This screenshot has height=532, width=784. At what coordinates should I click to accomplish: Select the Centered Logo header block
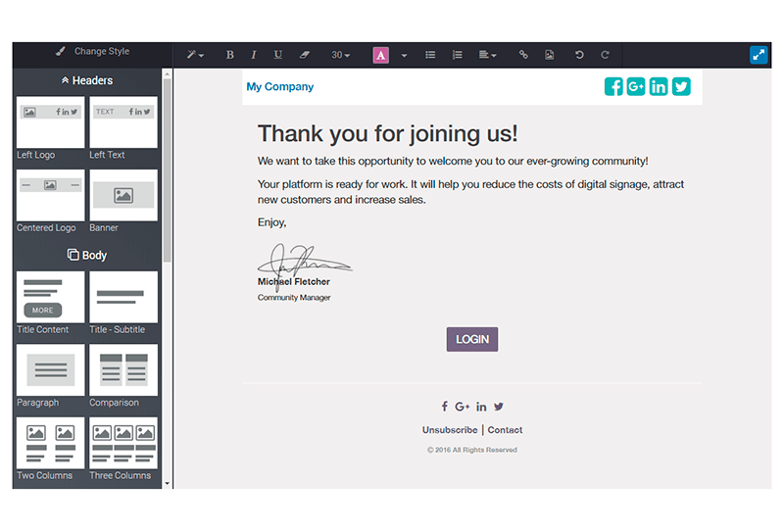click(x=51, y=196)
